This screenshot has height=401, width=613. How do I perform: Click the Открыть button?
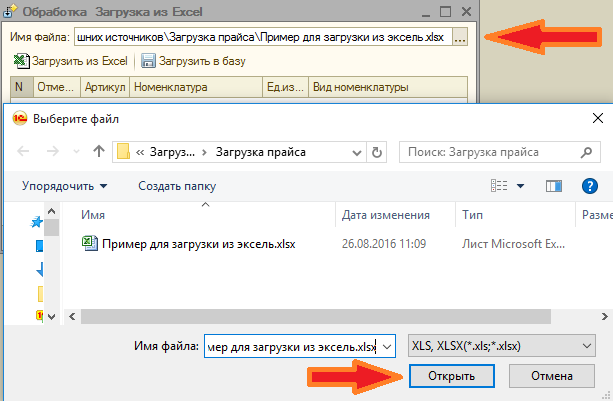(x=452, y=376)
